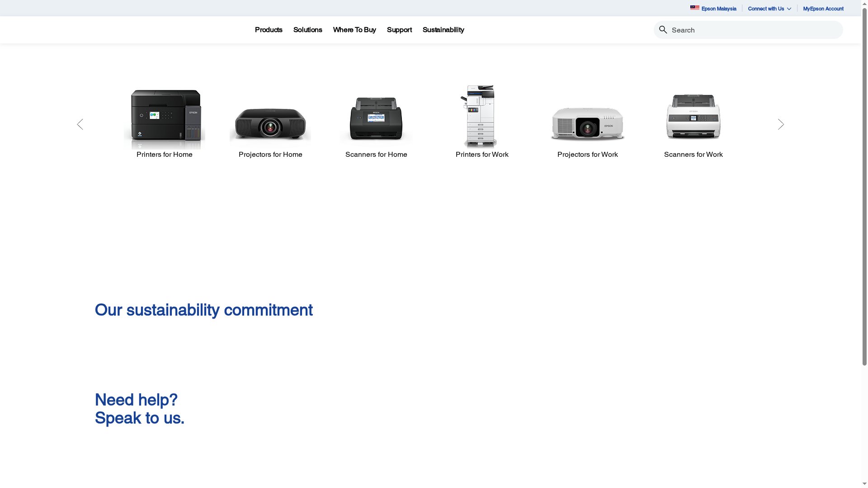868x488 pixels.
Task: Click the Malaysia flag icon
Action: pos(694,8)
